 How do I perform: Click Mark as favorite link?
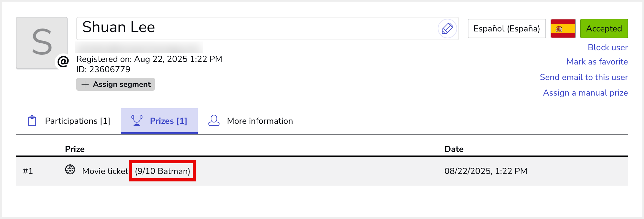(597, 62)
